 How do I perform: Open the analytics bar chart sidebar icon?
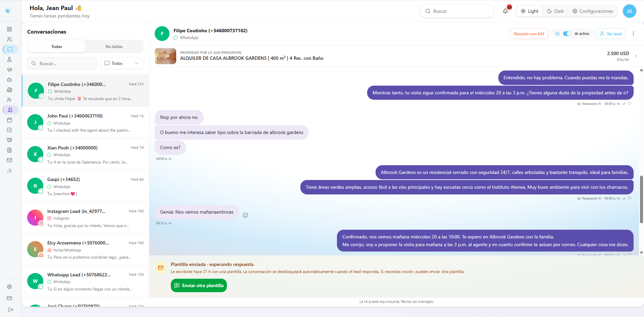(x=9, y=170)
